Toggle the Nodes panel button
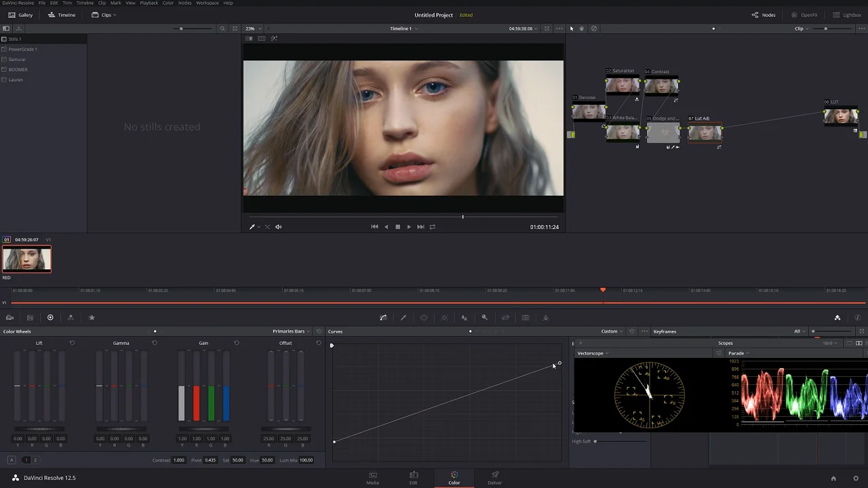Viewport: 868px width, 488px height. (x=764, y=15)
